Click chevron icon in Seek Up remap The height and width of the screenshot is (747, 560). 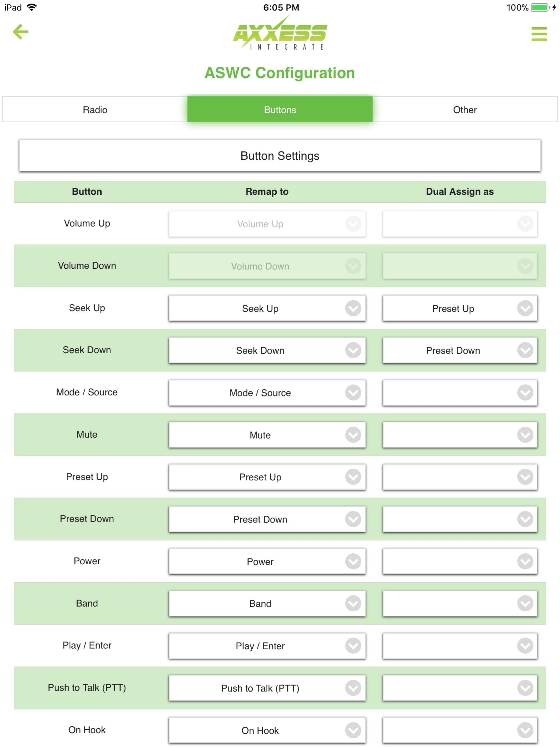tap(353, 308)
